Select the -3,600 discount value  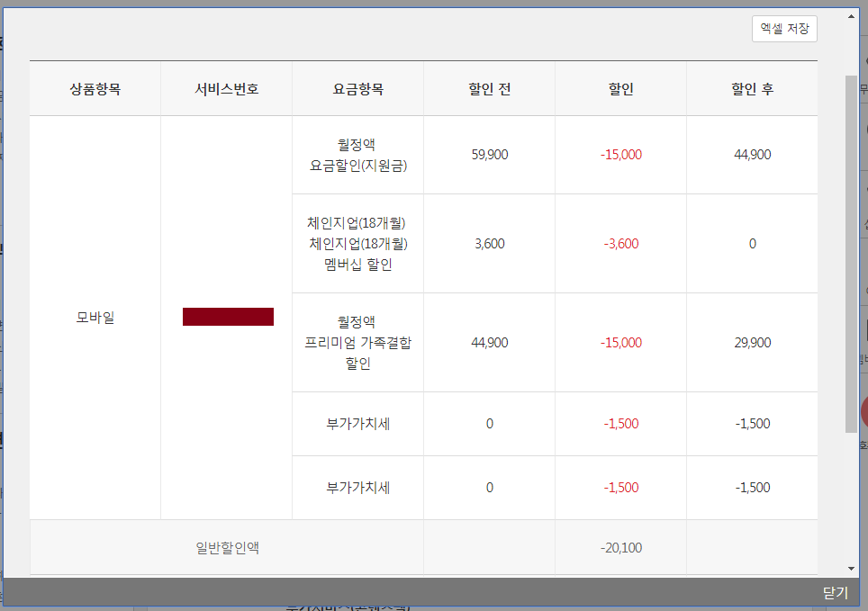(x=620, y=244)
